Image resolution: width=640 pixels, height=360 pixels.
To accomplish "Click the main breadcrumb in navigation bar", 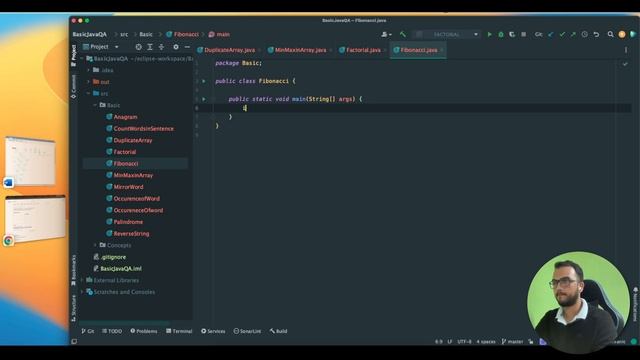I will click(x=219, y=35).
